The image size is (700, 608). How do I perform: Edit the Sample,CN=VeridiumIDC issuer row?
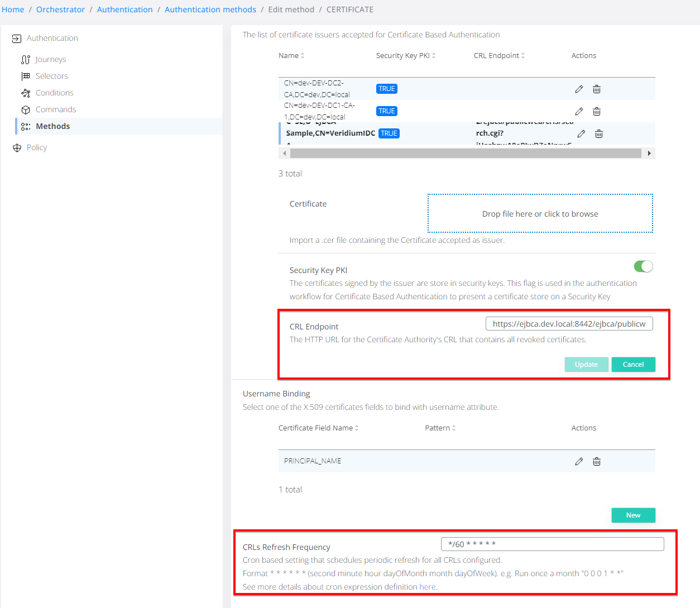coord(581,134)
